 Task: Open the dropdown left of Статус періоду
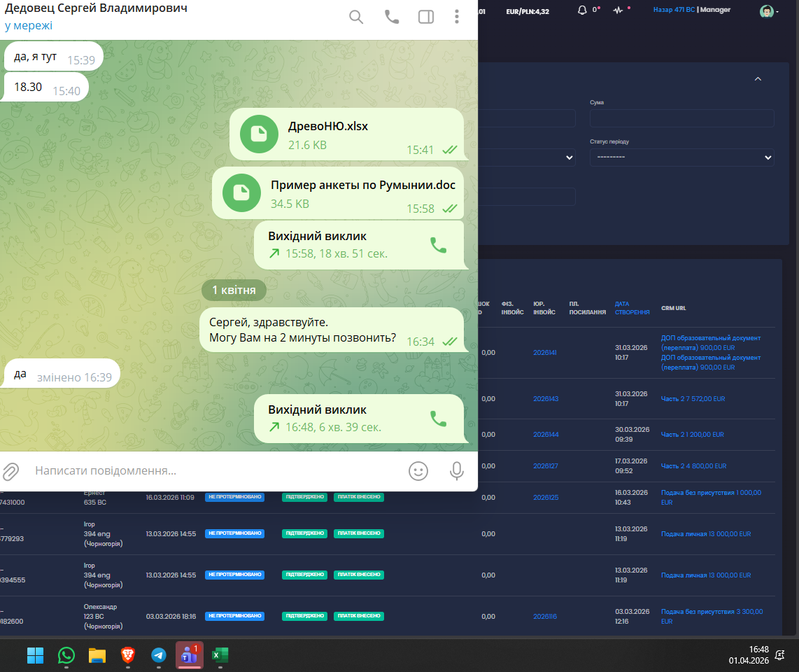(x=527, y=157)
